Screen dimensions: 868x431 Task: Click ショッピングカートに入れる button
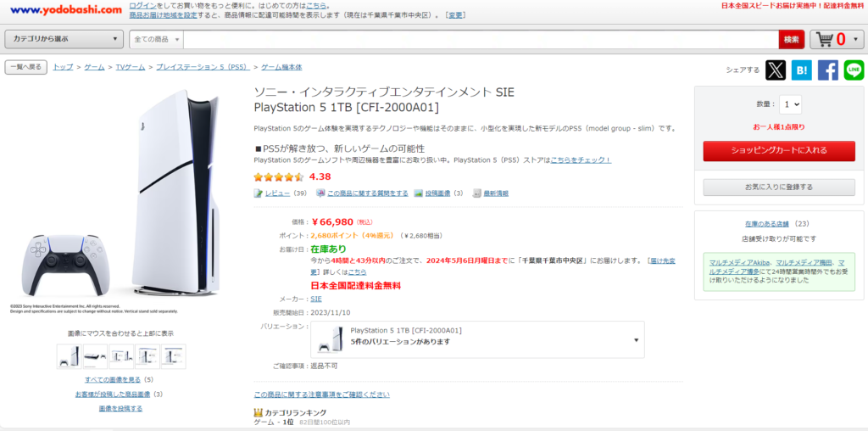click(x=779, y=151)
